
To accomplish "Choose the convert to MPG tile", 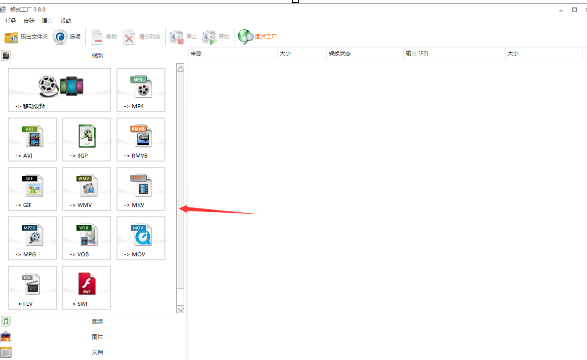I will tap(33, 238).
